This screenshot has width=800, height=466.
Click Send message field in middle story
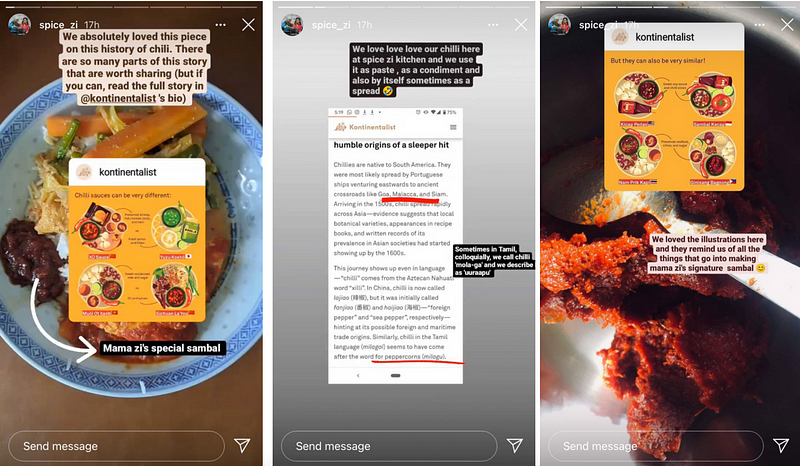pos(389,446)
